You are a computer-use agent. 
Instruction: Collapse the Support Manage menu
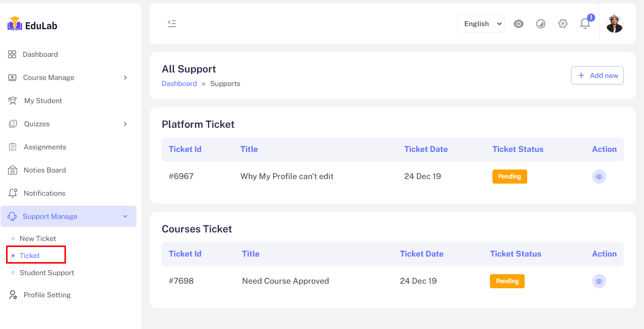pyautogui.click(x=125, y=216)
